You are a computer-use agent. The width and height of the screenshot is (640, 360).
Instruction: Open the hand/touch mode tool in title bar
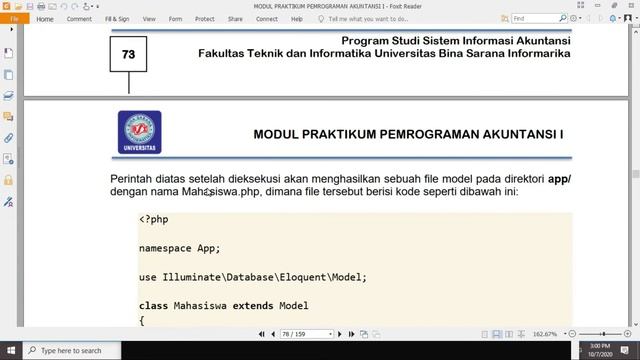86,7
